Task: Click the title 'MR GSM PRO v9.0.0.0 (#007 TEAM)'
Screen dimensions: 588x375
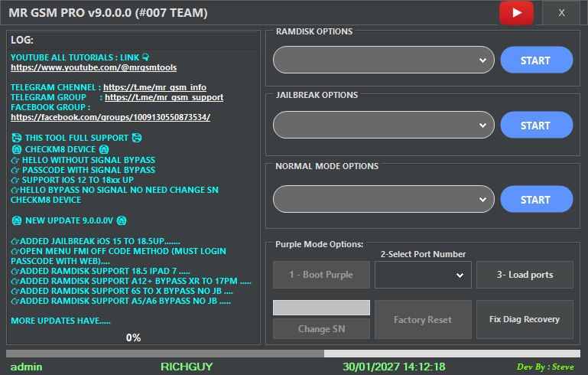Action: point(108,13)
